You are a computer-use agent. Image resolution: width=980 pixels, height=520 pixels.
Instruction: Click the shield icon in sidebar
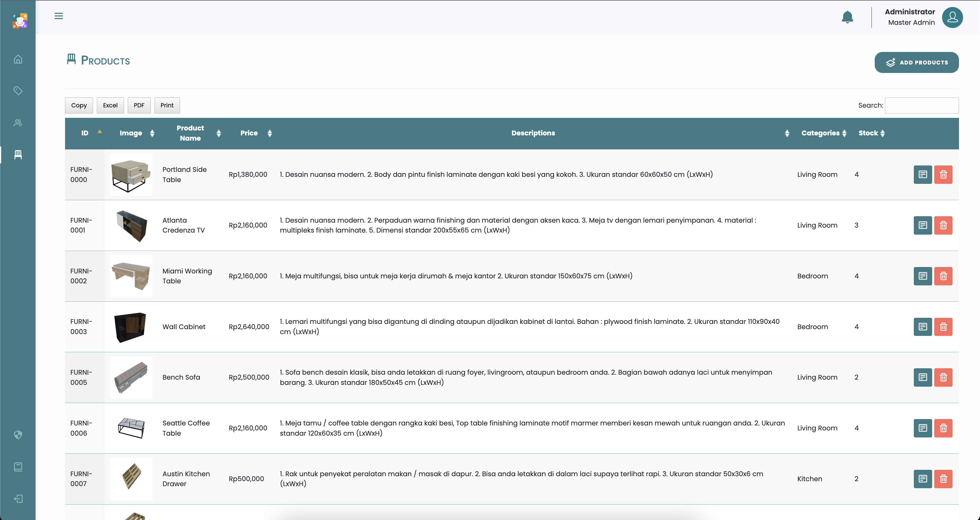click(x=18, y=435)
